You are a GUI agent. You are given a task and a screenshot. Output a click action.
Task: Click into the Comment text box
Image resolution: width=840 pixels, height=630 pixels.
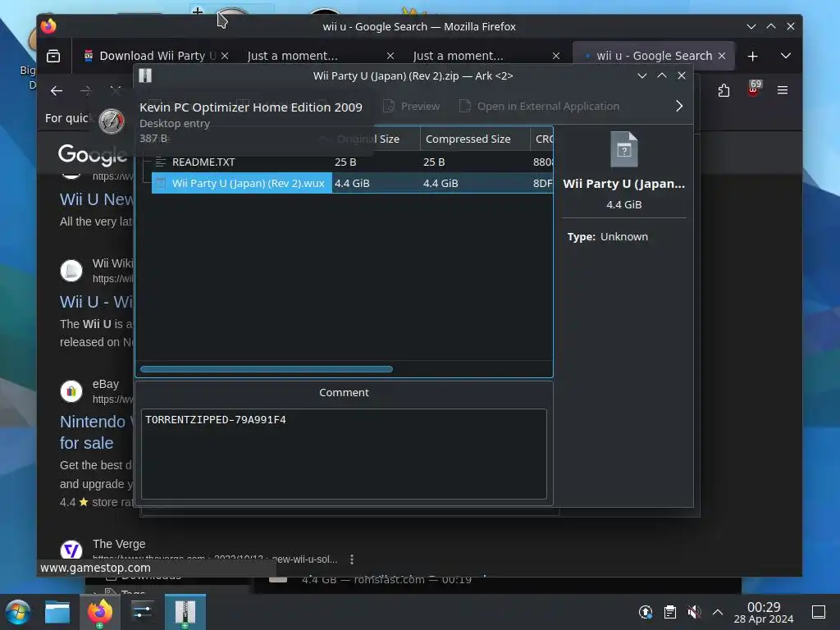(x=344, y=454)
